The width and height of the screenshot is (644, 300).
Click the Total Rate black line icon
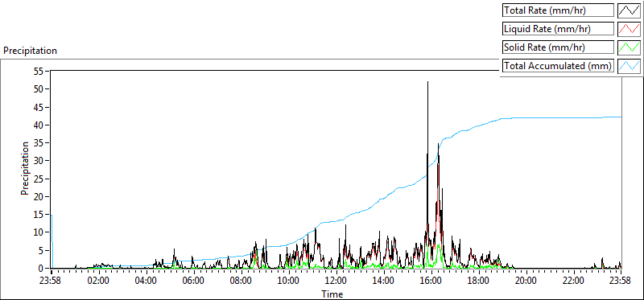coord(630,10)
